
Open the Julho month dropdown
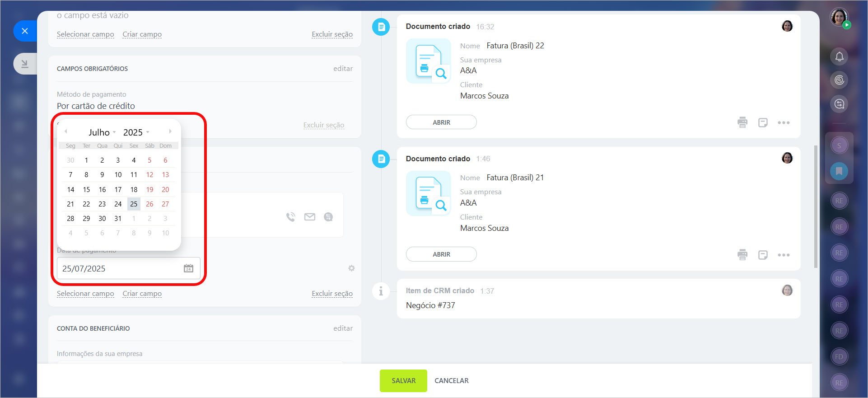(102, 132)
